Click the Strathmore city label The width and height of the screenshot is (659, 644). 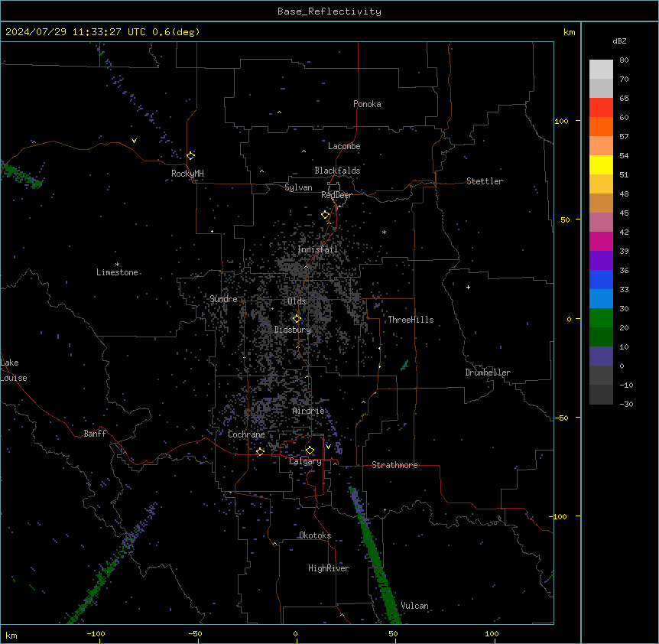coord(394,465)
